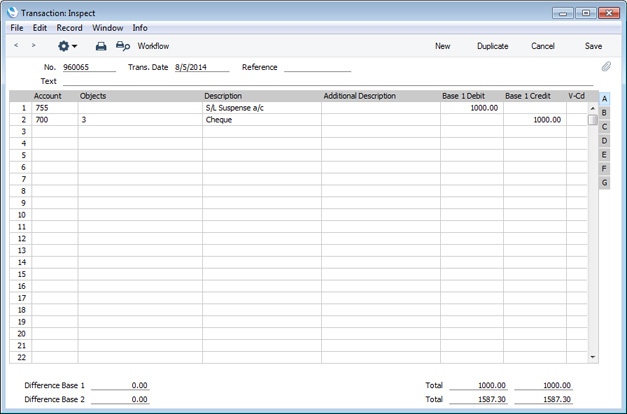Select the Account cell with 755
Screen dimensions: 627x414
pyautogui.click(x=54, y=107)
